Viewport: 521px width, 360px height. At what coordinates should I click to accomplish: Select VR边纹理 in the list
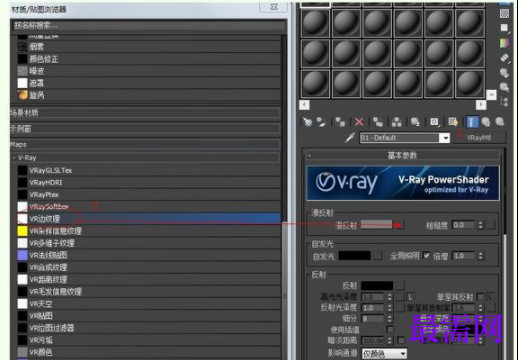click(x=149, y=219)
